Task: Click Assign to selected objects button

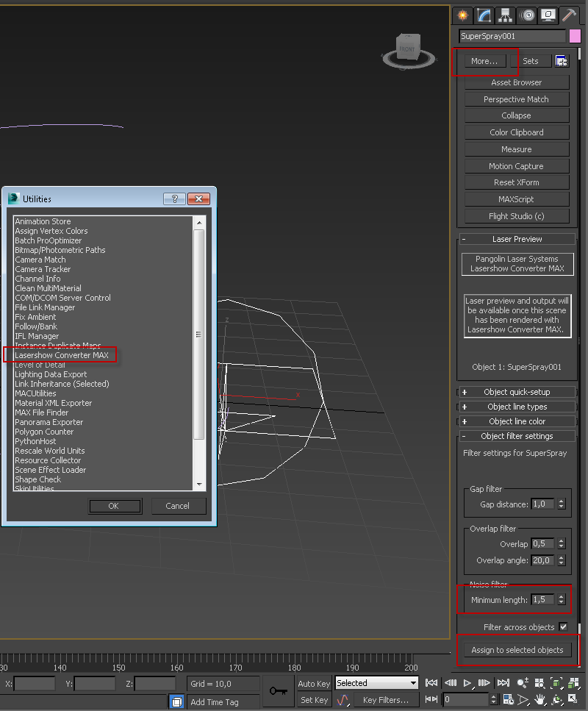Action: (x=517, y=650)
